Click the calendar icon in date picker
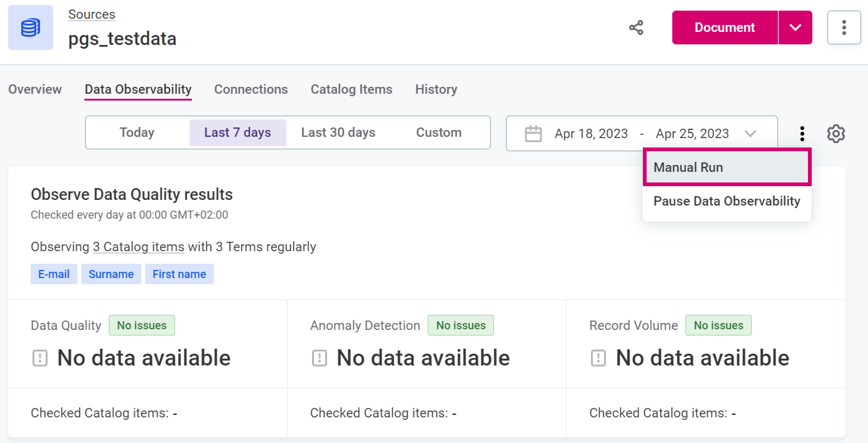This screenshot has height=443, width=868. pos(533,134)
